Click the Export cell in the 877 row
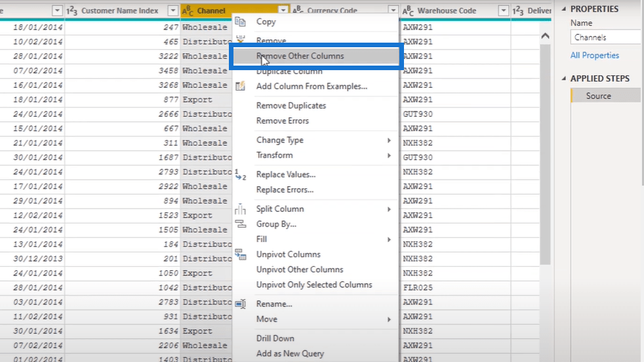 pos(206,100)
